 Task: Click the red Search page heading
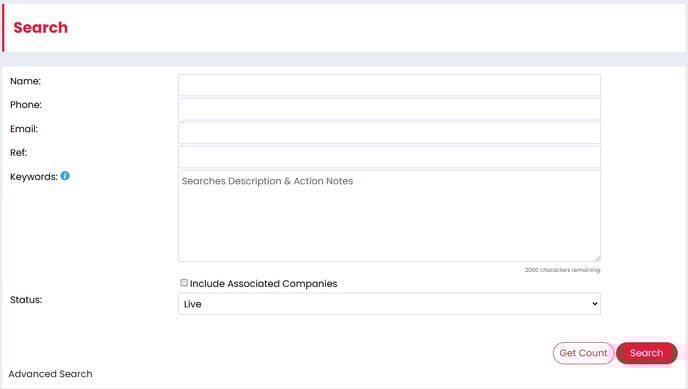click(41, 28)
